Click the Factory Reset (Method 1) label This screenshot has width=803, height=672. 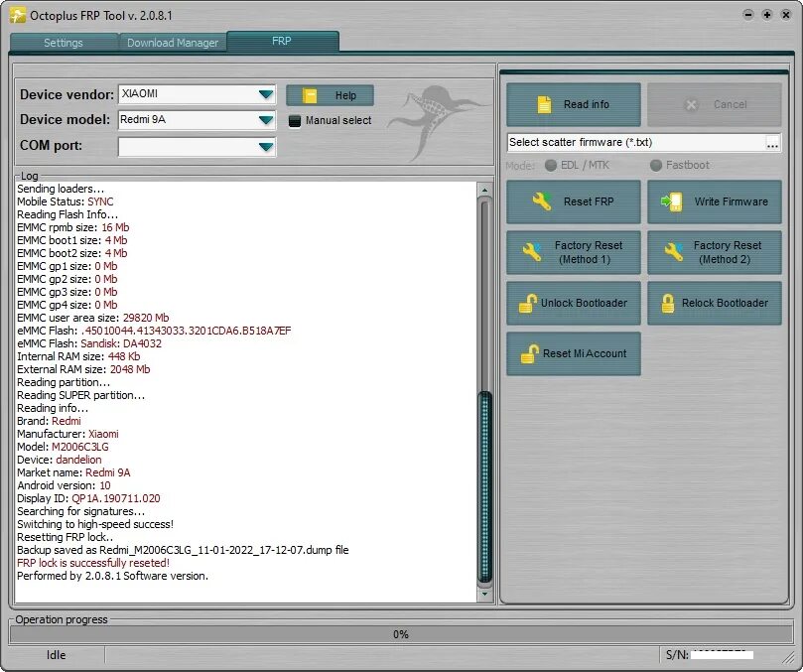[x=588, y=252]
